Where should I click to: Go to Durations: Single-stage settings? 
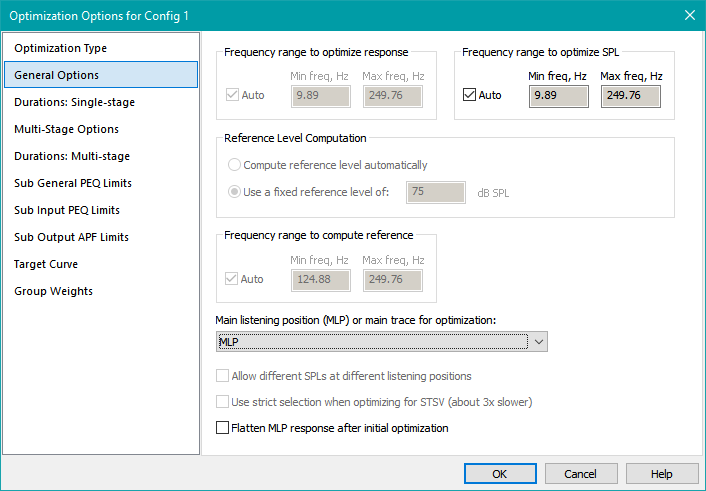(x=101, y=102)
